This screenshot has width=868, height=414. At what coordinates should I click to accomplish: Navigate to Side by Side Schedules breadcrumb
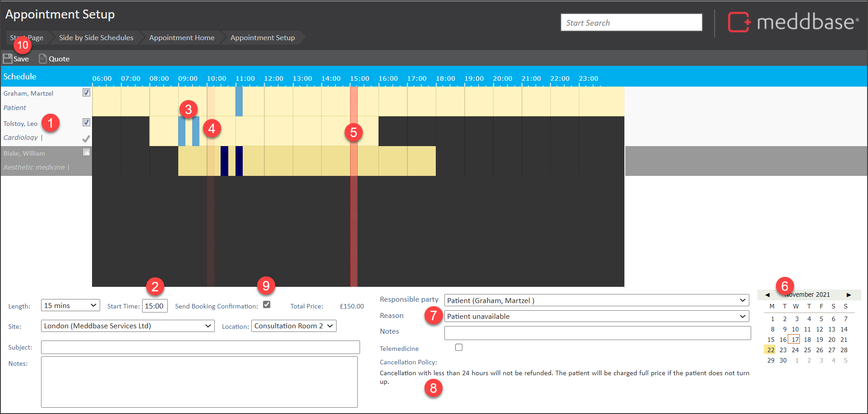96,37
